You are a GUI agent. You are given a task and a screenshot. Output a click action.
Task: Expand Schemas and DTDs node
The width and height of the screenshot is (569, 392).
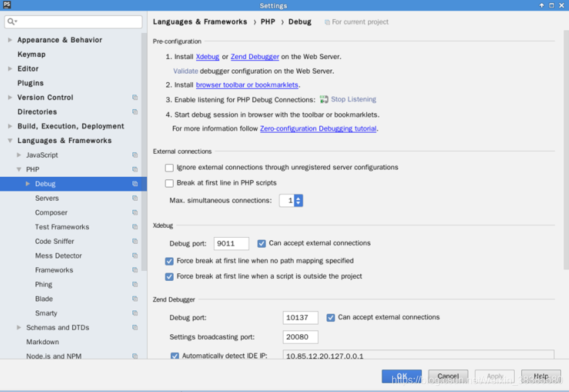(x=19, y=327)
